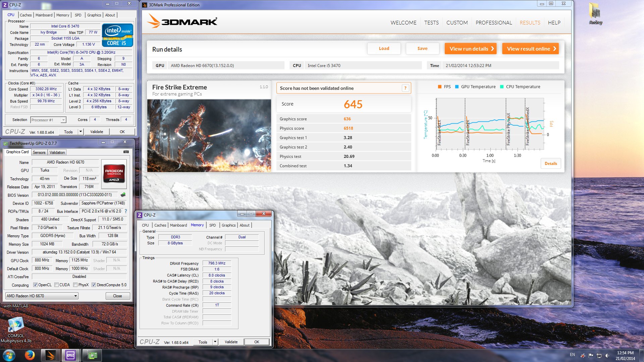Viewport: 644px width, 362px height.
Task: Click the Fire Strike Extreme preview image
Action: coord(209,135)
